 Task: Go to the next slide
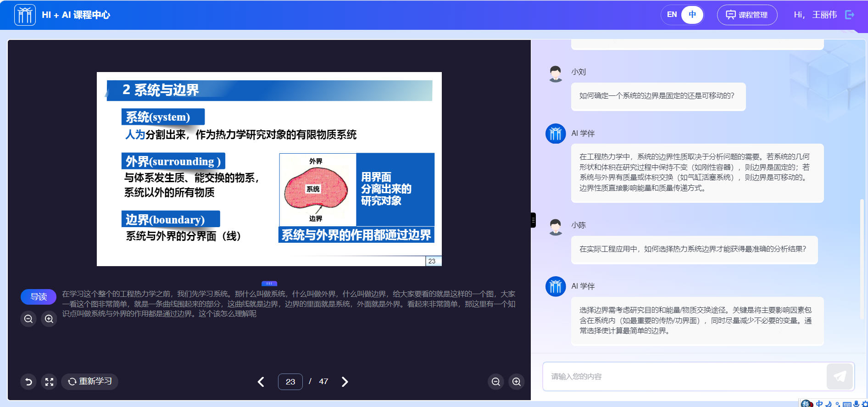pos(345,382)
